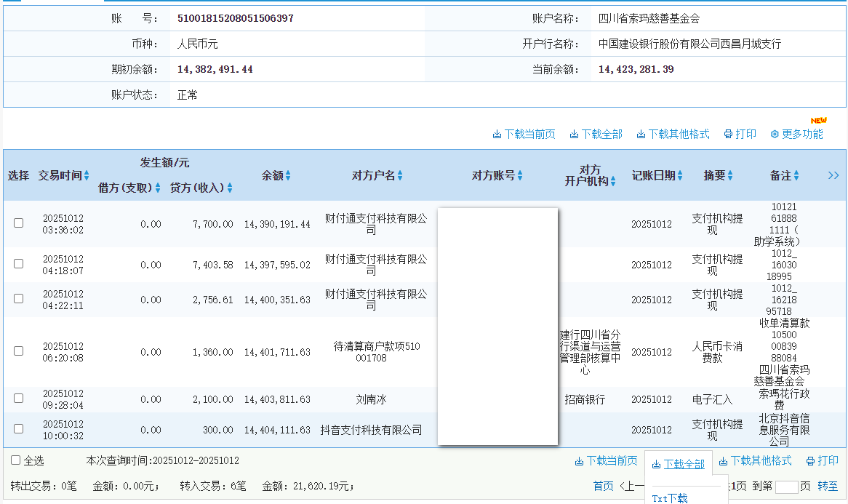Viewport: 848px width, 504px height.
Task: Click the top 下载当前页 download icon
Action: coord(497,135)
